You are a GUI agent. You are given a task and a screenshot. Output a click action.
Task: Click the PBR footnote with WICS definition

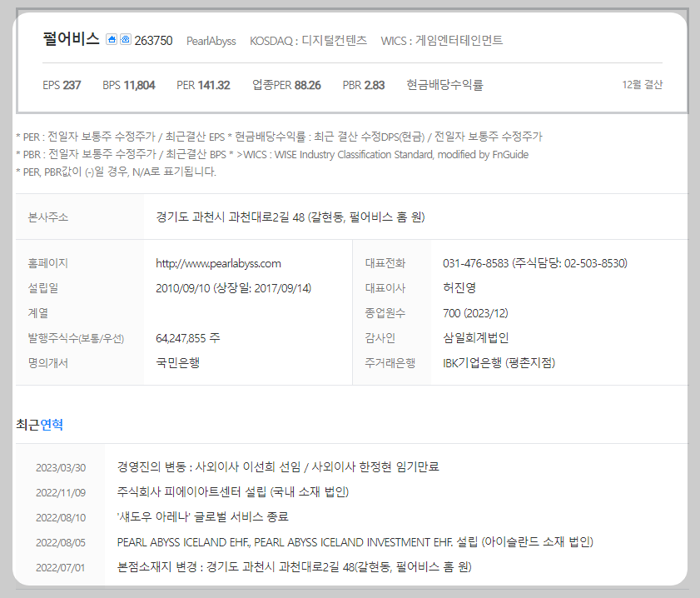272,155
